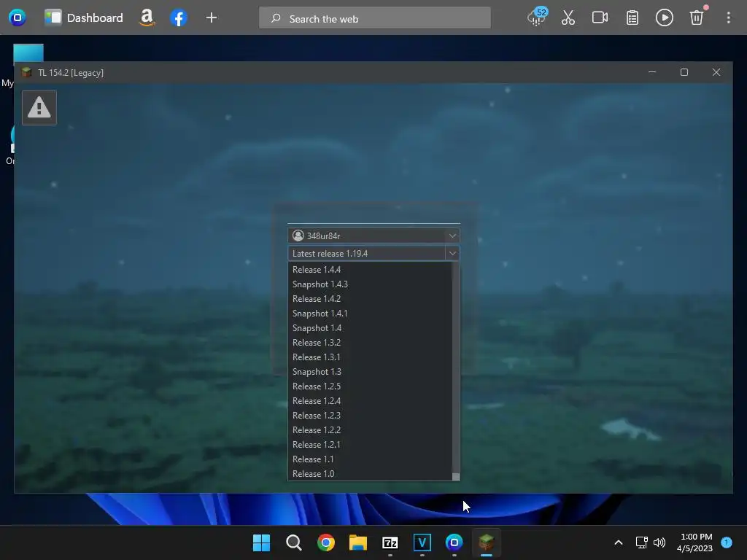Choose Release 1.2.4 entry
The width and height of the screenshot is (747, 560).
point(370,401)
